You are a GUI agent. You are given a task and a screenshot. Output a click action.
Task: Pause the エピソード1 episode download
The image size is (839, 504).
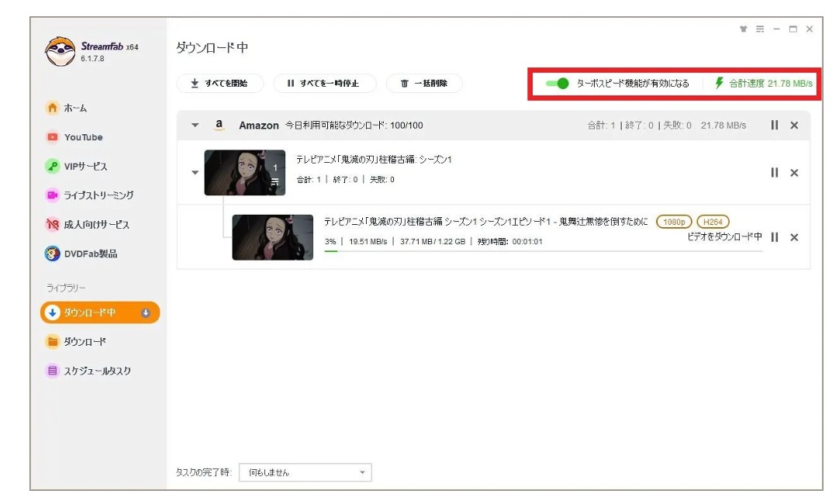tap(775, 237)
